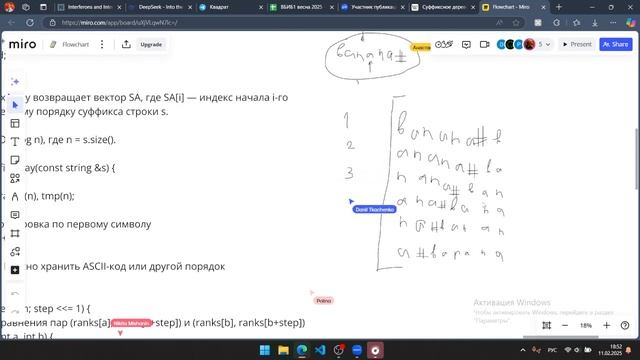Viewport: 640px width, 360px height.
Task: Open timer and activities tools
Action: point(444,44)
